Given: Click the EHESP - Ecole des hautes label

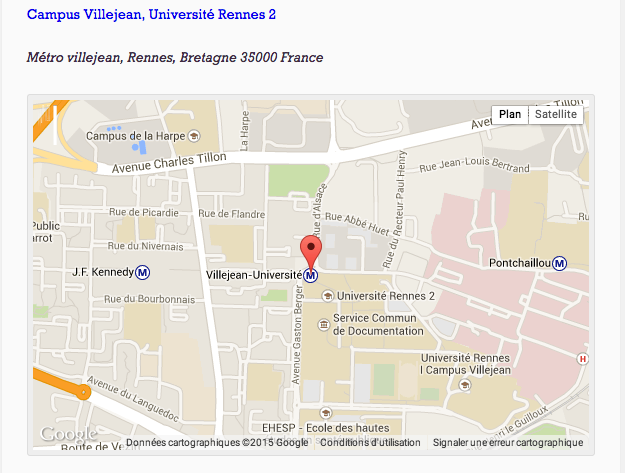Looking at the screenshot, I should pyautogui.click(x=326, y=428).
